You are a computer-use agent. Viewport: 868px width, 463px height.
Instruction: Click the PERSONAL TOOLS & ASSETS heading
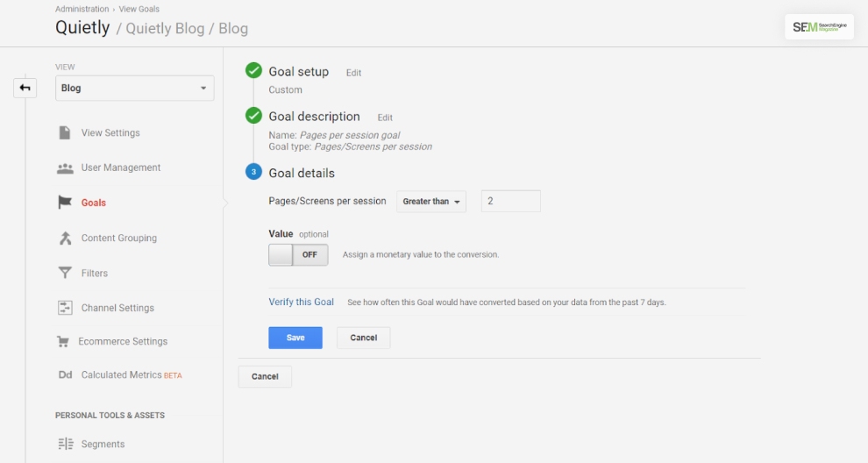tap(110, 416)
